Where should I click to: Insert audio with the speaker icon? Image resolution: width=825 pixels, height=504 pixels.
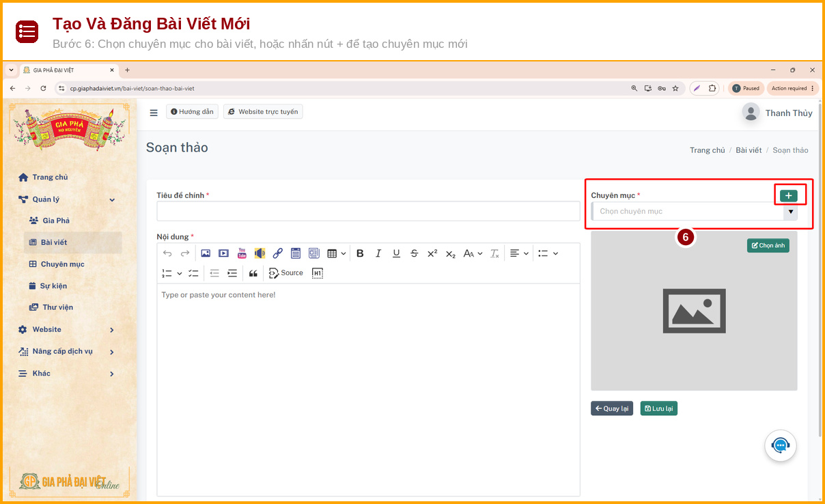coord(260,253)
